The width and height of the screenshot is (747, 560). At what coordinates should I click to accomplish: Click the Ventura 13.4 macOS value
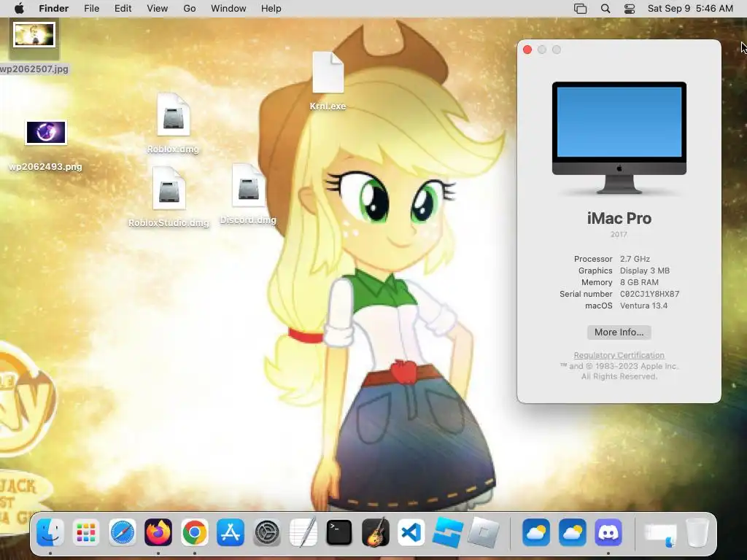coord(643,306)
